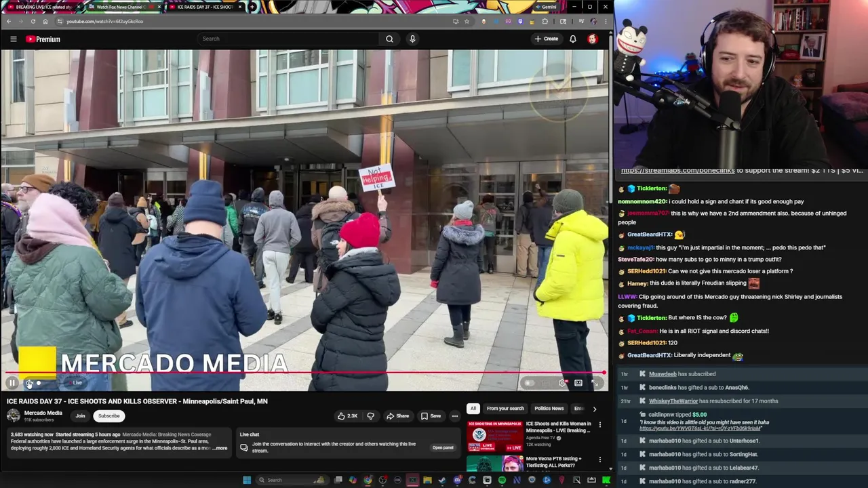868x488 pixels.
Task: Unmute the video with the volume icon
Action: pos(29,383)
